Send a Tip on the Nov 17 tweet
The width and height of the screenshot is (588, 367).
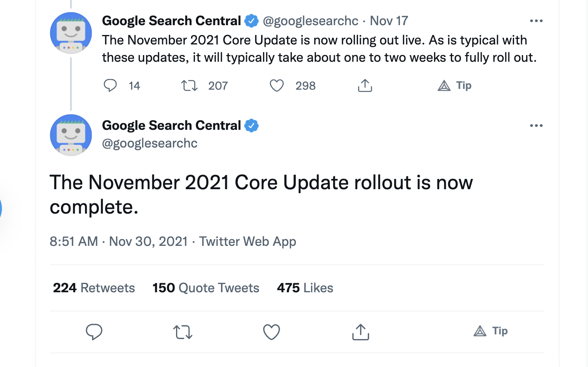pos(455,85)
